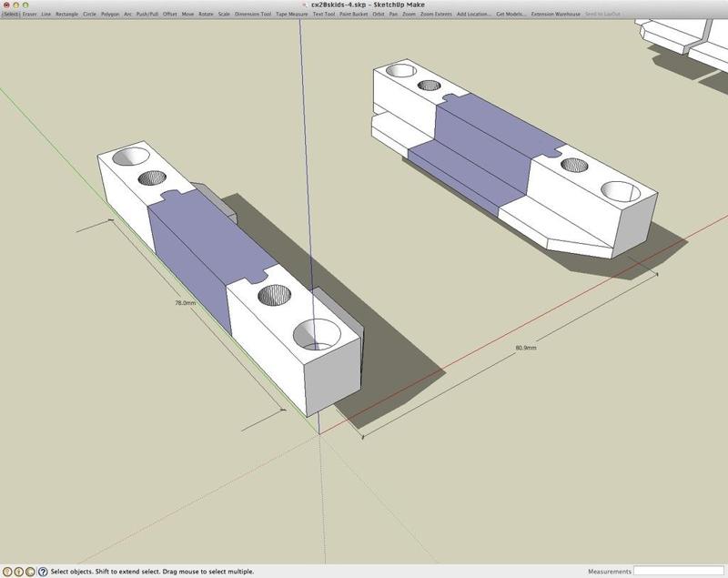
Task: Choose the Move tool
Action: [189, 15]
